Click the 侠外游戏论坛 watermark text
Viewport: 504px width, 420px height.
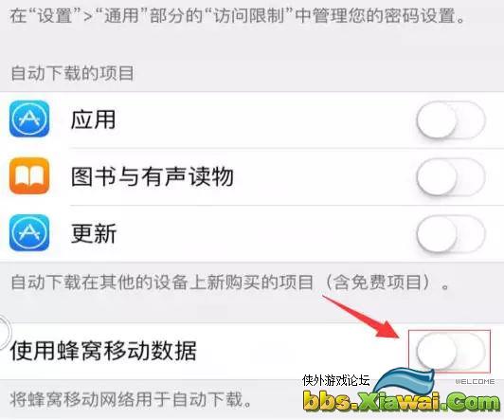coord(336,380)
